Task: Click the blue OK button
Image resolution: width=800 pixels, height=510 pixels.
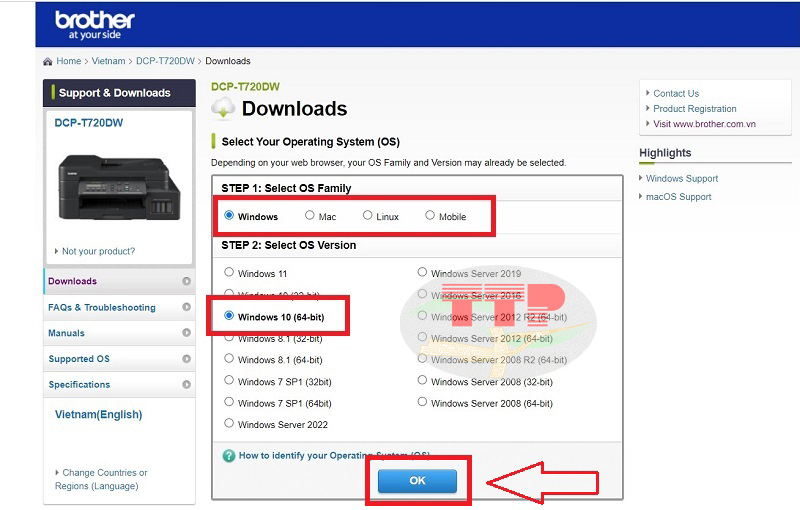Action: (x=417, y=480)
